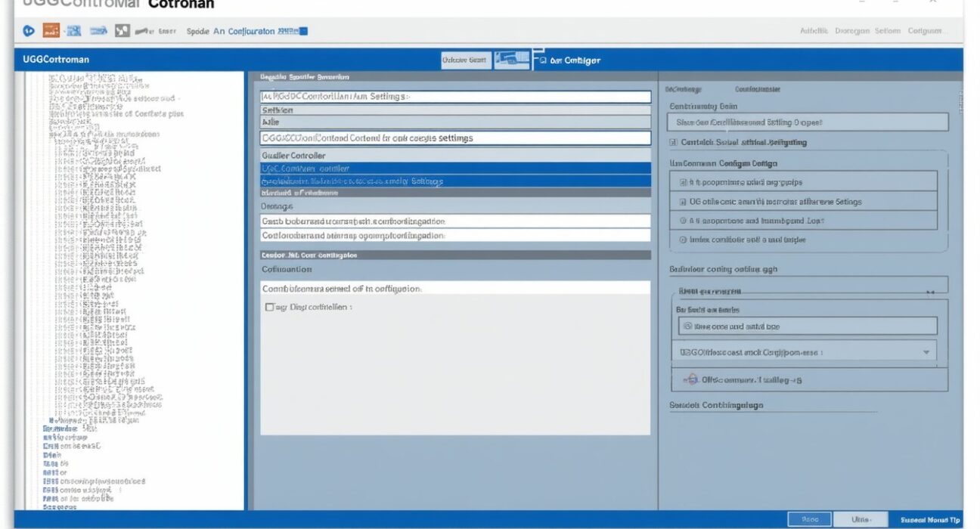Click the 'Slaneoe' settings input field
The width and height of the screenshot is (980, 529).
[808, 122]
